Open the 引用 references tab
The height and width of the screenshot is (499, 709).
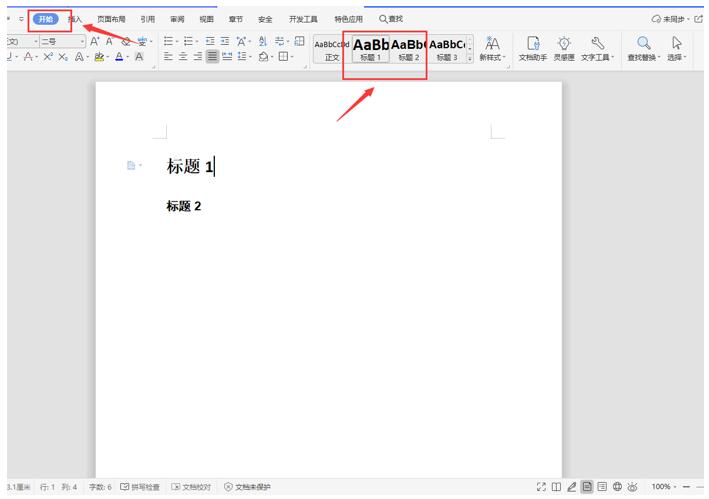click(x=147, y=19)
